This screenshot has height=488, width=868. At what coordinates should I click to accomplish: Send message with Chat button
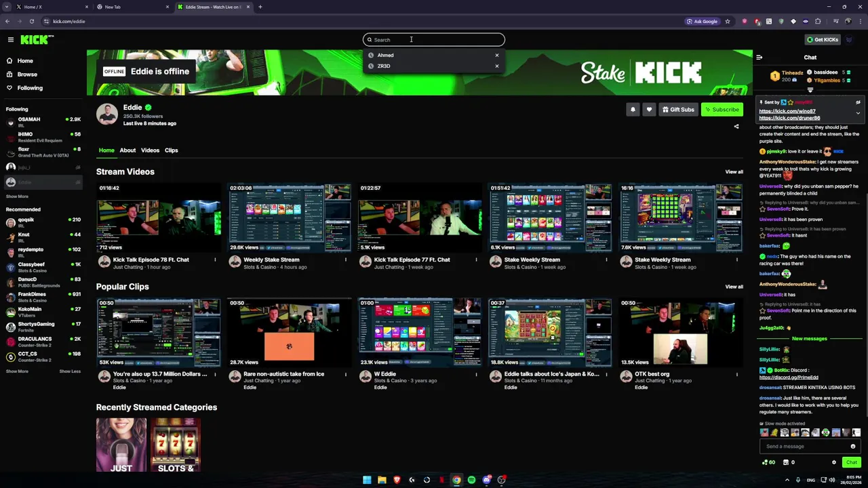(x=852, y=462)
